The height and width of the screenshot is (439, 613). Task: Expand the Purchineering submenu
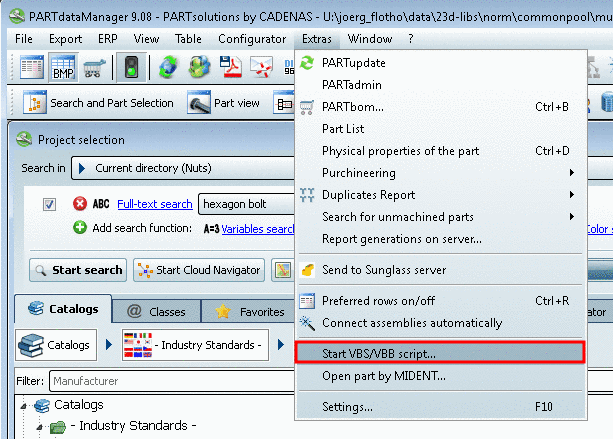(x=572, y=172)
